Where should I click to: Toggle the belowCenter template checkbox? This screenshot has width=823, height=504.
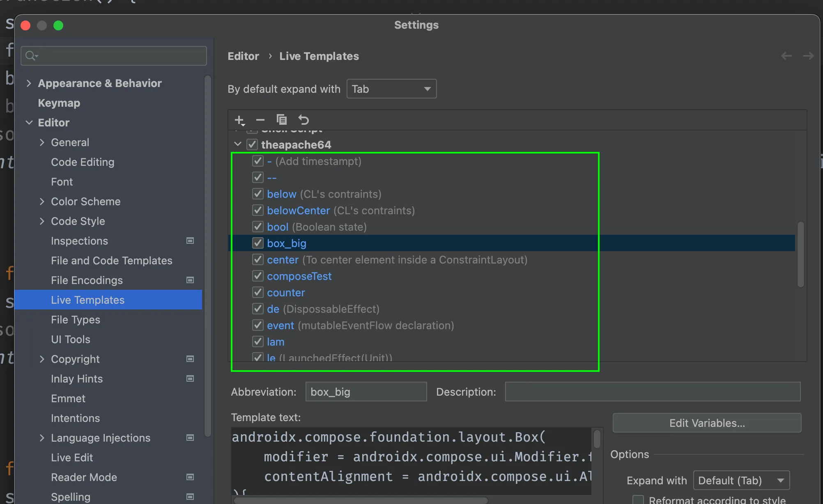(x=258, y=210)
